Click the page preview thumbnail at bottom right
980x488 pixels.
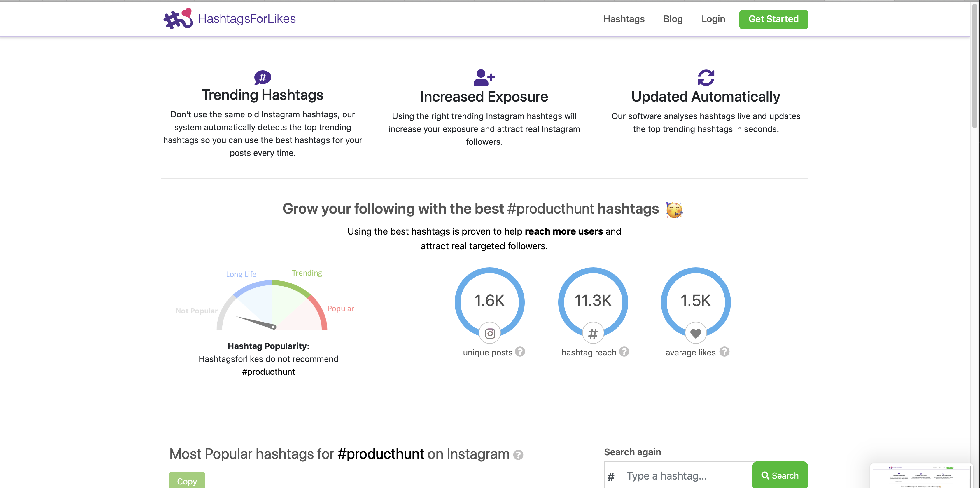pyautogui.click(x=921, y=476)
